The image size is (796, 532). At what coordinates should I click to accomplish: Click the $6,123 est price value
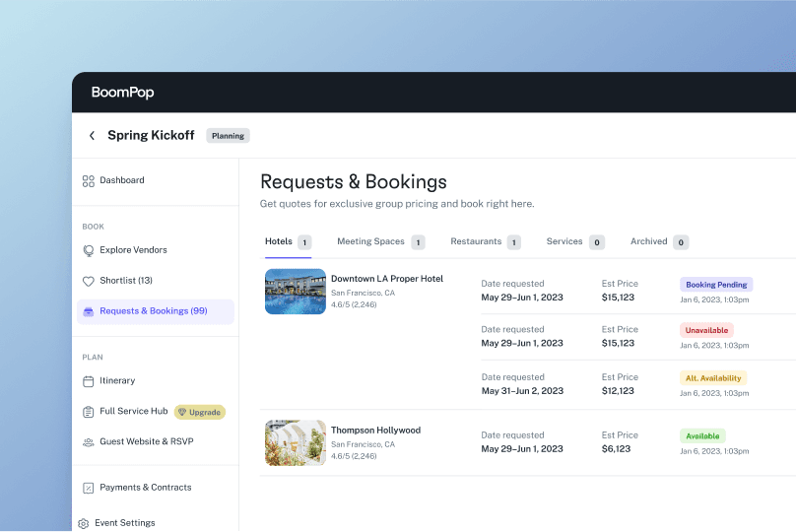click(x=616, y=448)
